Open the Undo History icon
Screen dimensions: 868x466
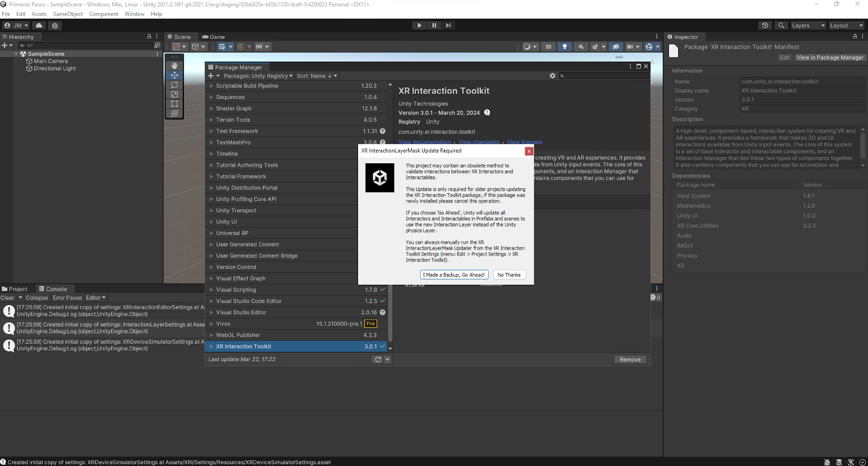[x=765, y=25]
